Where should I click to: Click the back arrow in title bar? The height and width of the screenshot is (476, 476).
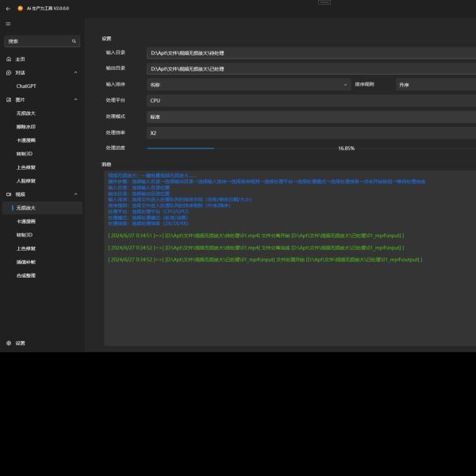8,9
